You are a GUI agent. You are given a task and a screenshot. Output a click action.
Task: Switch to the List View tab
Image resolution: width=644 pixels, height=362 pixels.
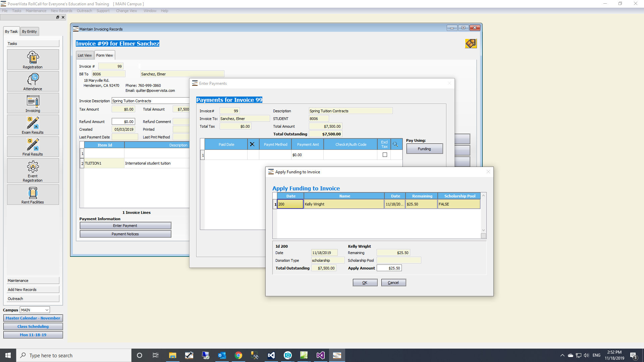pyautogui.click(x=85, y=55)
